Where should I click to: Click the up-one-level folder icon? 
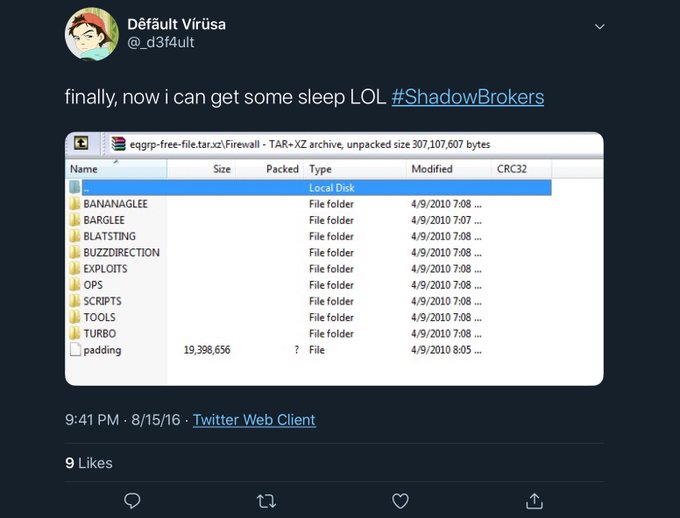[x=81, y=143]
